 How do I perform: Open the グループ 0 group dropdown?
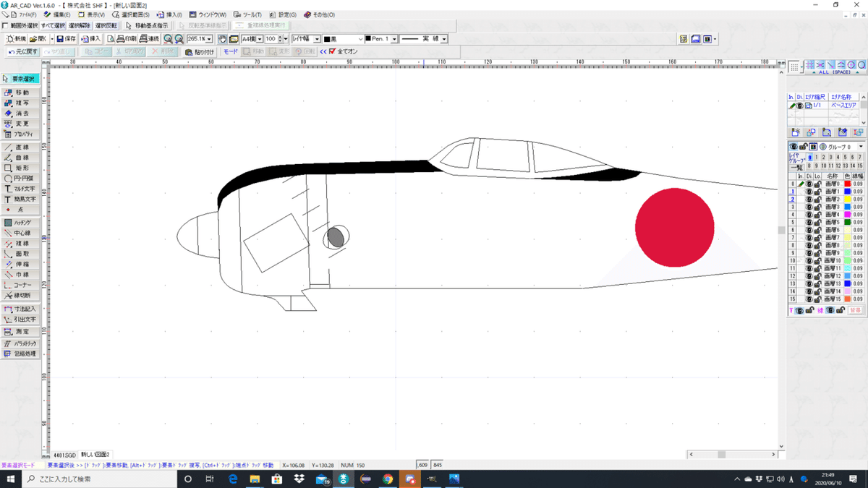[x=859, y=147]
